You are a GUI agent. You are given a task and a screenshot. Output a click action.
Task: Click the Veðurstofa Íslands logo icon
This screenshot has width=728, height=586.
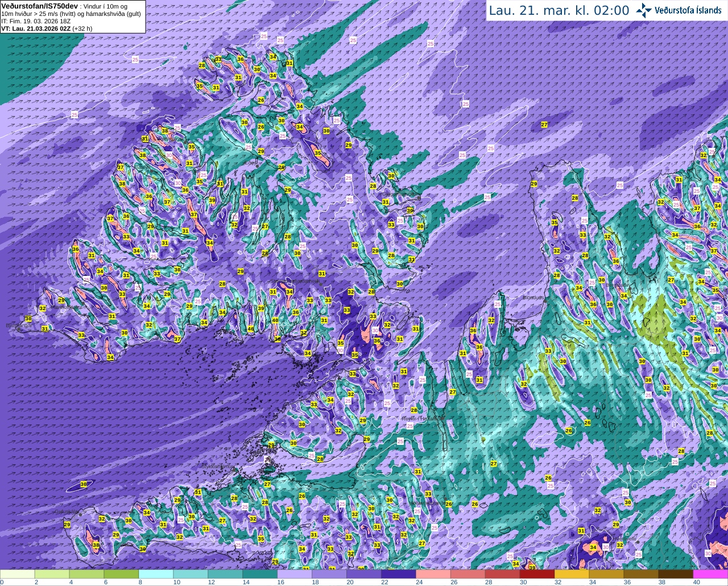tap(644, 10)
